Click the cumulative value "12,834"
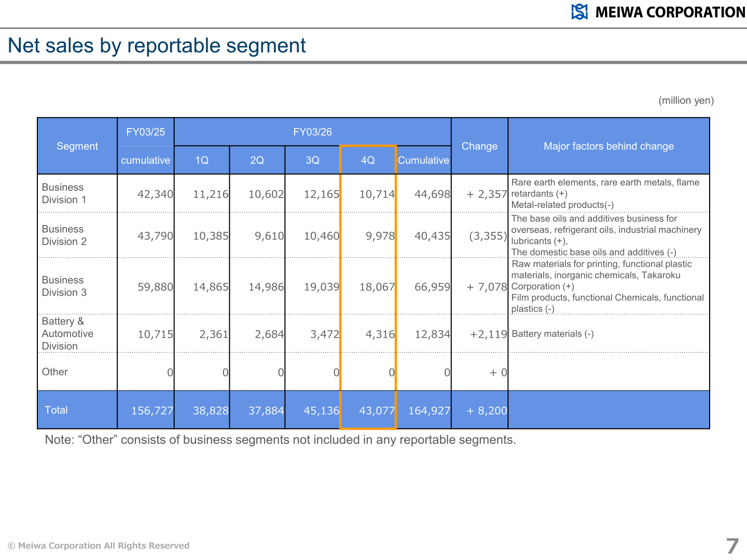 [x=433, y=334]
